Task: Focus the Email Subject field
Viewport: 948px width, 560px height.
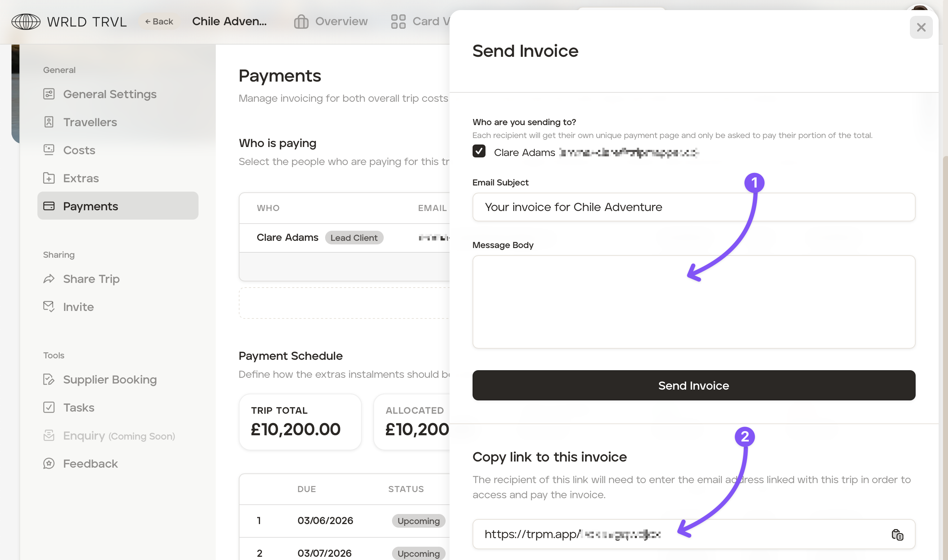Action: point(693,207)
